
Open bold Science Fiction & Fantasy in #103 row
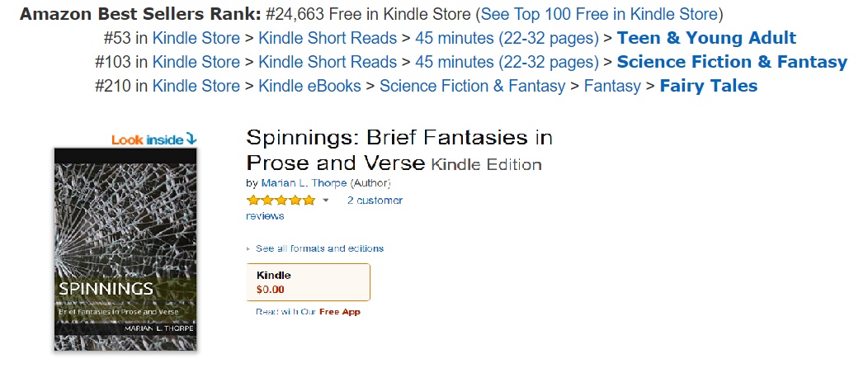732,62
